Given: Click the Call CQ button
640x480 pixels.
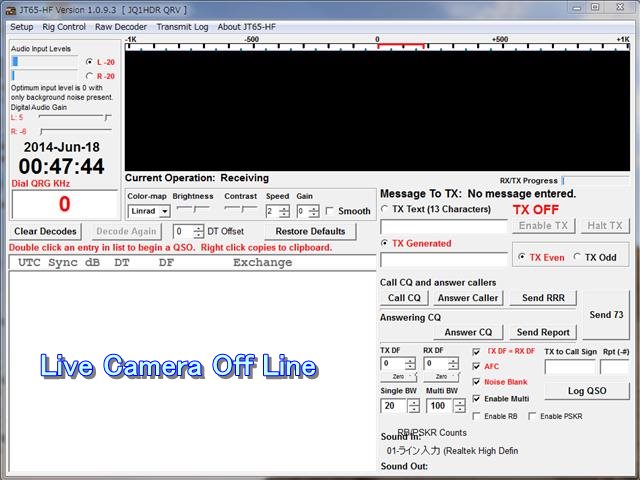Looking at the screenshot, I should (x=404, y=298).
